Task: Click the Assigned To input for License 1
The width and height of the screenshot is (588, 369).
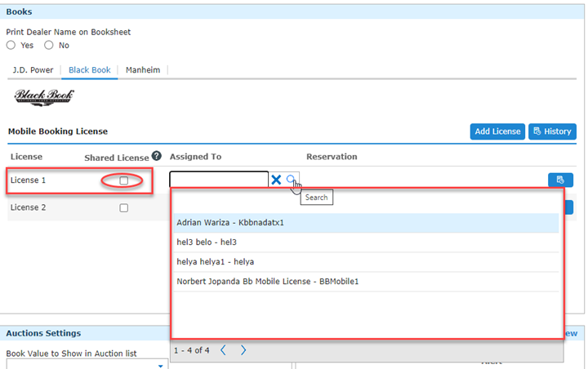Action: [219, 180]
